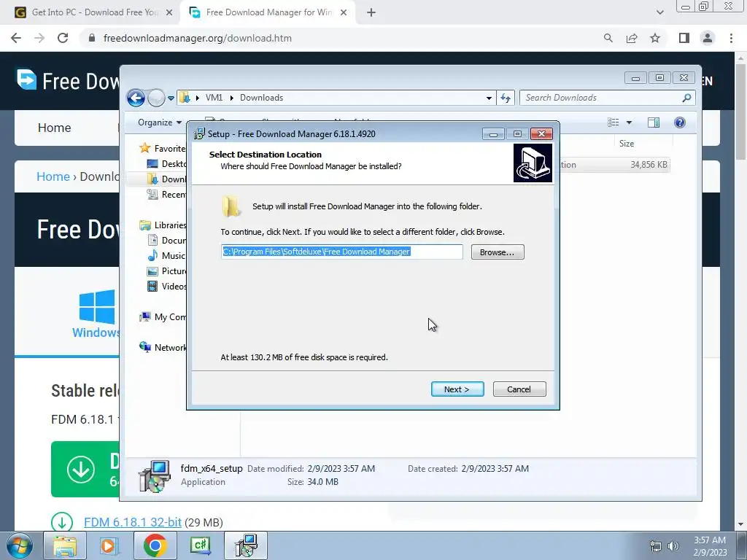The image size is (747, 560).
Task: Click the 32-bit download arrow icon
Action: [62, 522]
